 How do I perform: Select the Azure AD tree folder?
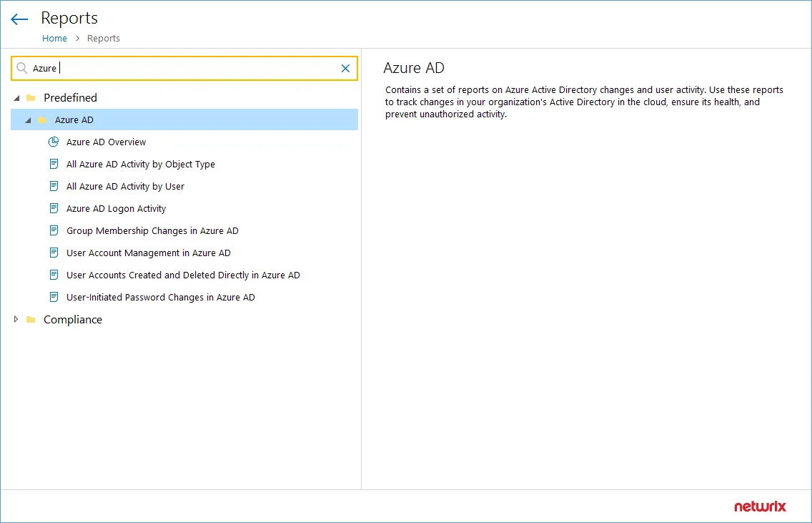click(184, 119)
